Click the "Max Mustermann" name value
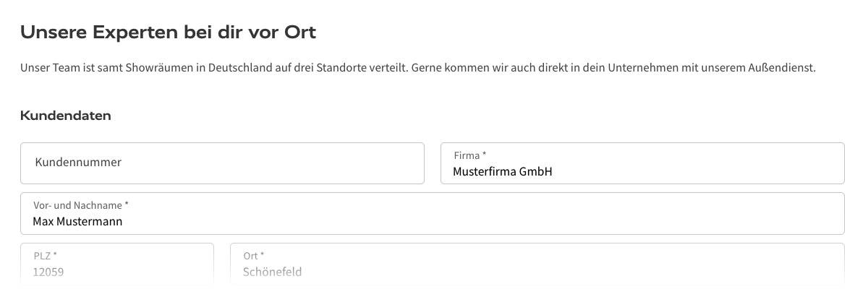The image size is (868, 289). pos(77,222)
